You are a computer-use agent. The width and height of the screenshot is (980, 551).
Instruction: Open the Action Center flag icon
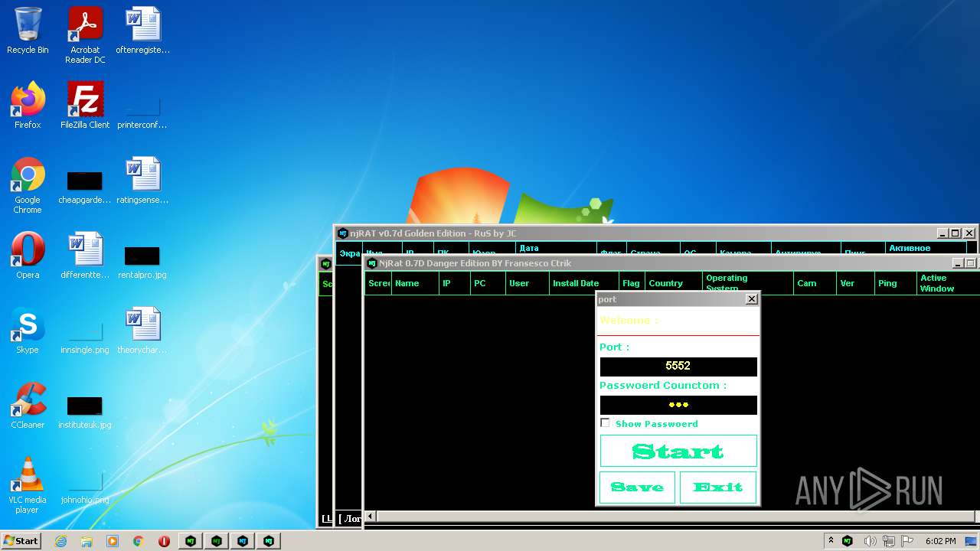point(907,541)
